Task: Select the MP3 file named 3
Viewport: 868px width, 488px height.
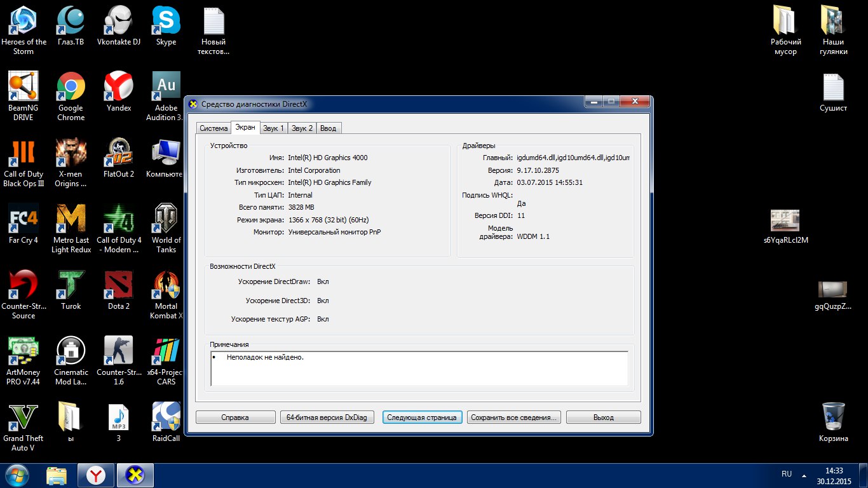Action: pyautogui.click(x=118, y=423)
